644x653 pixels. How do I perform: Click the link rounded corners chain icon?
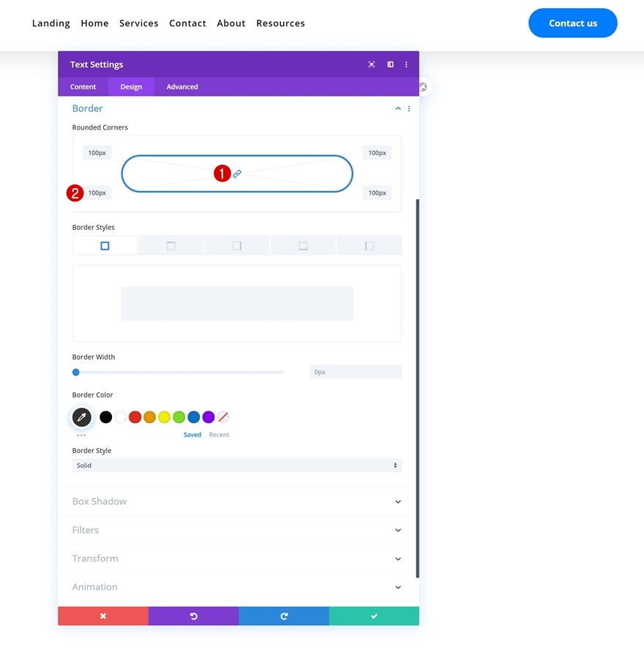[x=237, y=174]
